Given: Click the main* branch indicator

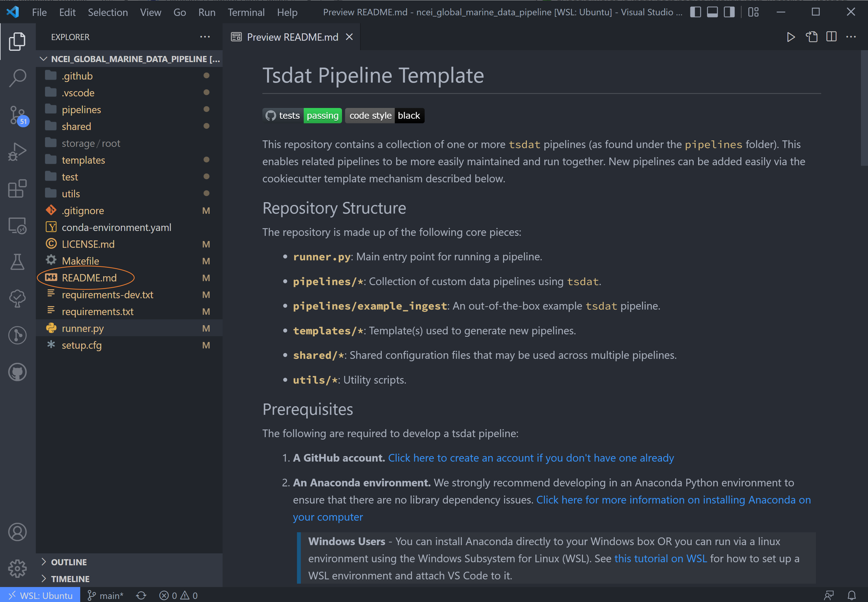Looking at the screenshot, I should 106,595.
